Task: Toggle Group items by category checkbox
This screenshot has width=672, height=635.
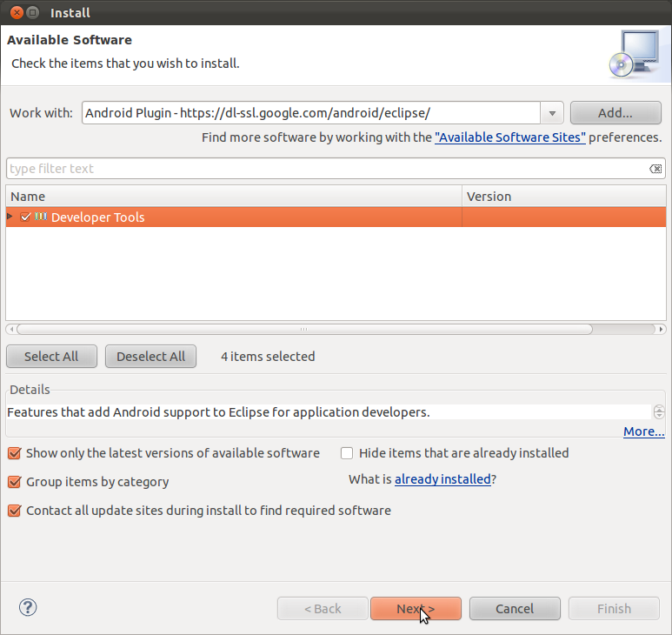Action: click(14, 482)
